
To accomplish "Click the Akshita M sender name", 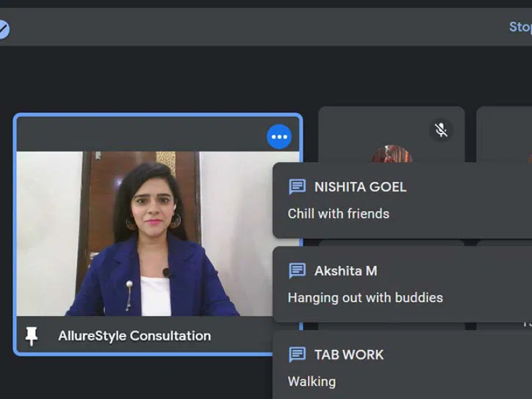I will click(x=346, y=271).
